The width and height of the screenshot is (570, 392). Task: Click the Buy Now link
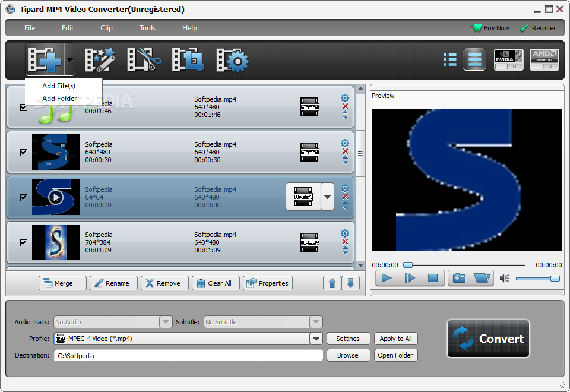click(490, 28)
